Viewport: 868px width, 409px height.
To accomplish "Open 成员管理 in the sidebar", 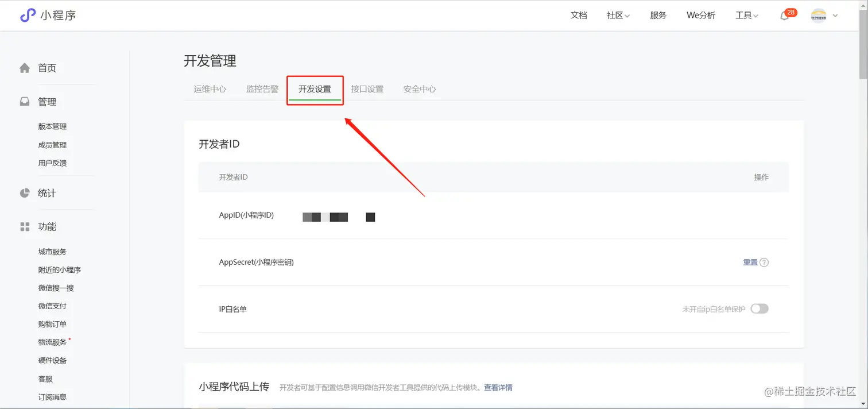I will [52, 145].
